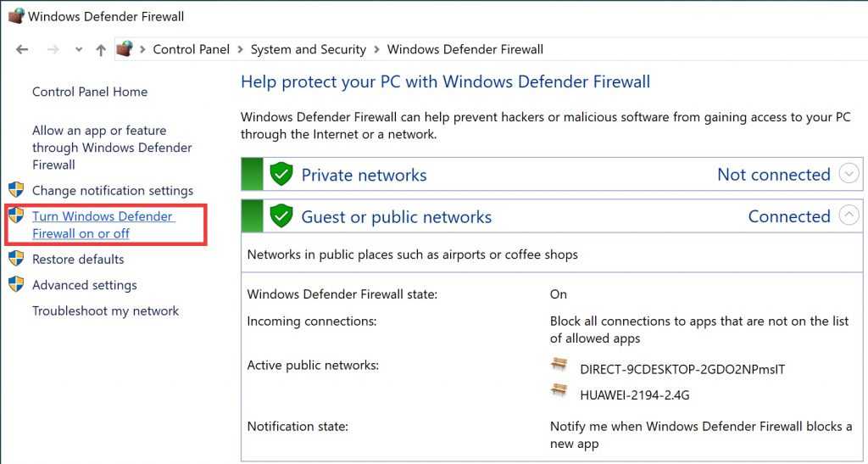
Task: Click the Up one level arrow
Action: pos(101,50)
